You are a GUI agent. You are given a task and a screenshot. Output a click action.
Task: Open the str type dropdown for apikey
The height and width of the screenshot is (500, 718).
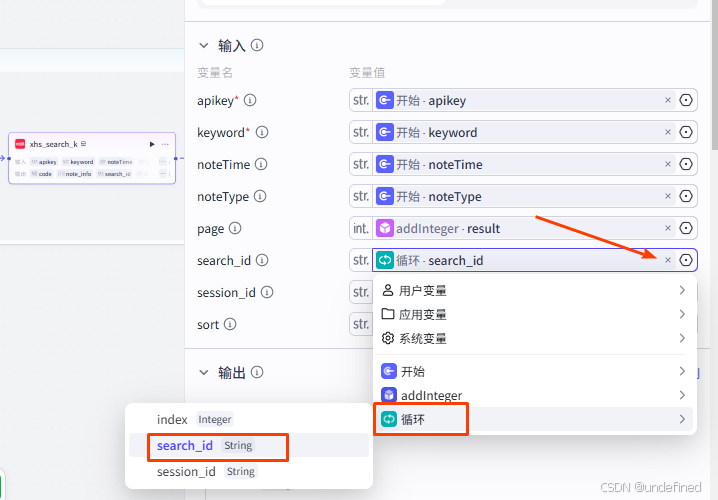361,100
